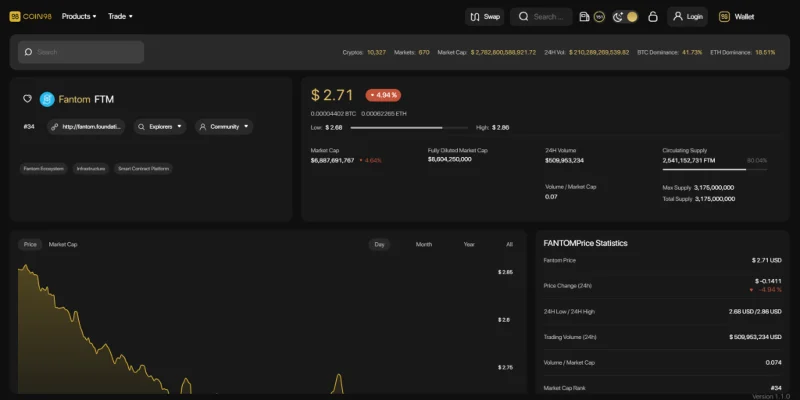Click the price chart area

click(255, 327)
